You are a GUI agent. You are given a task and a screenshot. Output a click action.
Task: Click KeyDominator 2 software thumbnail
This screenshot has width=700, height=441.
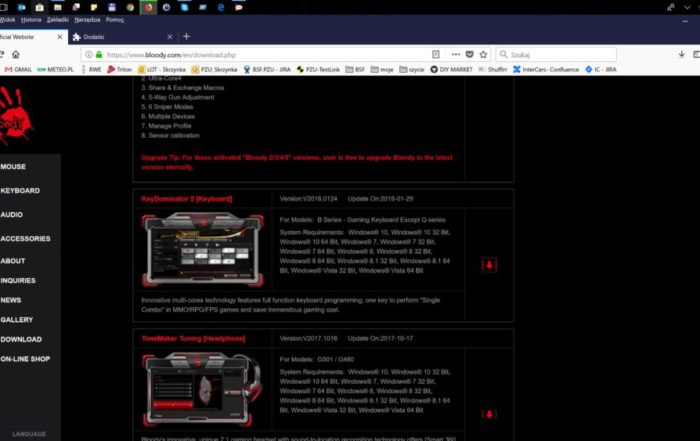click(203, 250)
